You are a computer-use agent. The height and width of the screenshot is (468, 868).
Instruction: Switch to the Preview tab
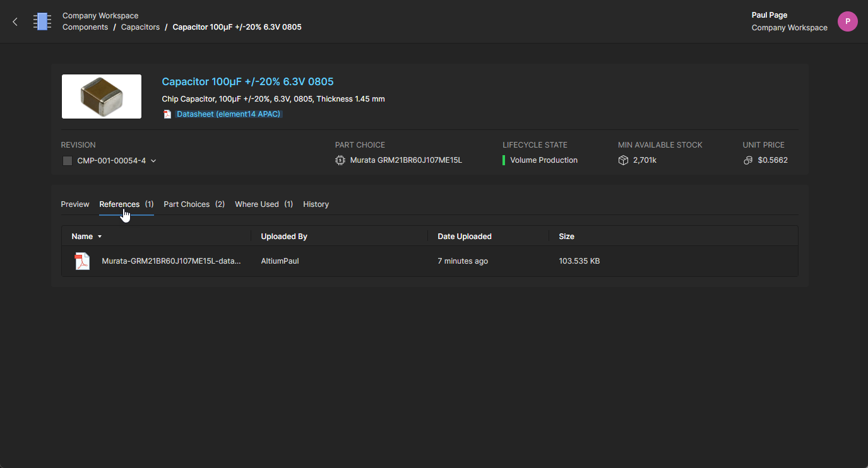point(75,204)
